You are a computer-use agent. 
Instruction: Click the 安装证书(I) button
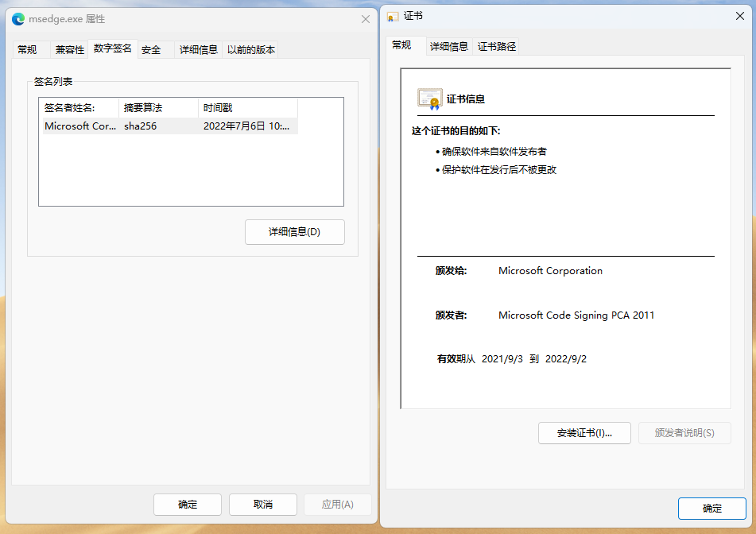(x=584, y=433)
